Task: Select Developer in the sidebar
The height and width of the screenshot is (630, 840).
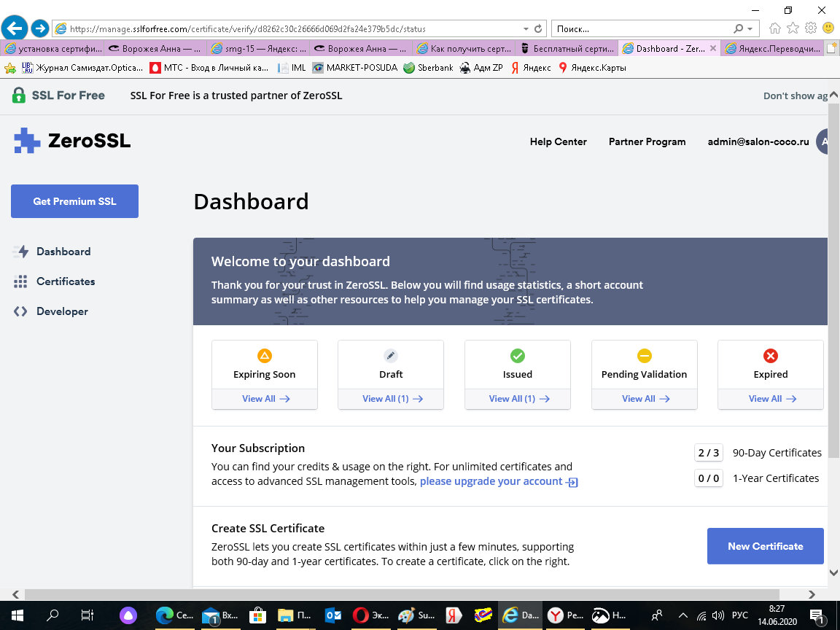Action: (51, 311)
